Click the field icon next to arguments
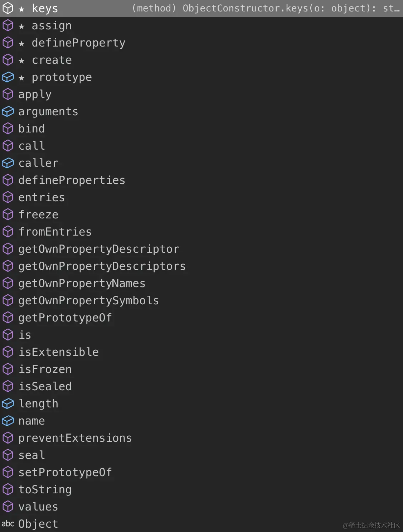This screenshot has width=403, height=532. point(8,111)
